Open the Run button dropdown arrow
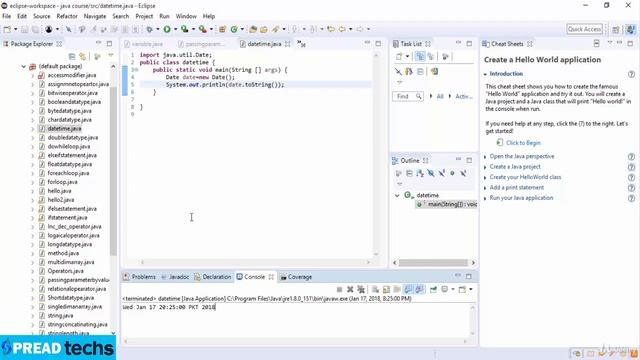This screenshot has height=360, width=640. [x=176, y=29]
